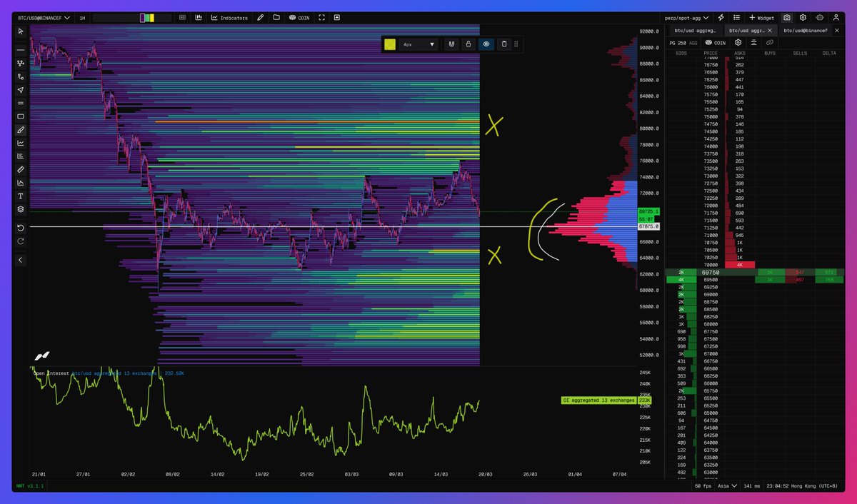Toggle COIN denomination in the chart toolbar
Image resolution: width=857 pixels, height=504 pixels.
pos(299,17)
